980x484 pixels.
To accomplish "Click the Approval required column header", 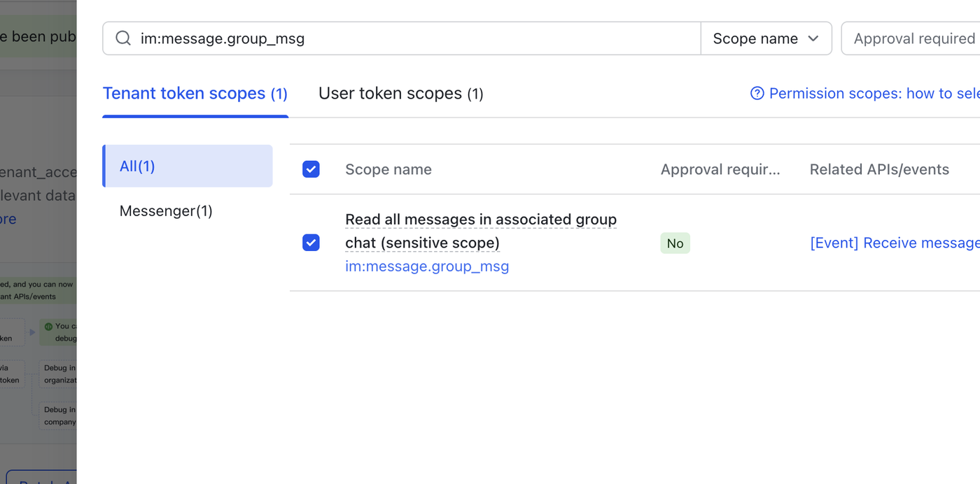I will [x=720, y=169].
